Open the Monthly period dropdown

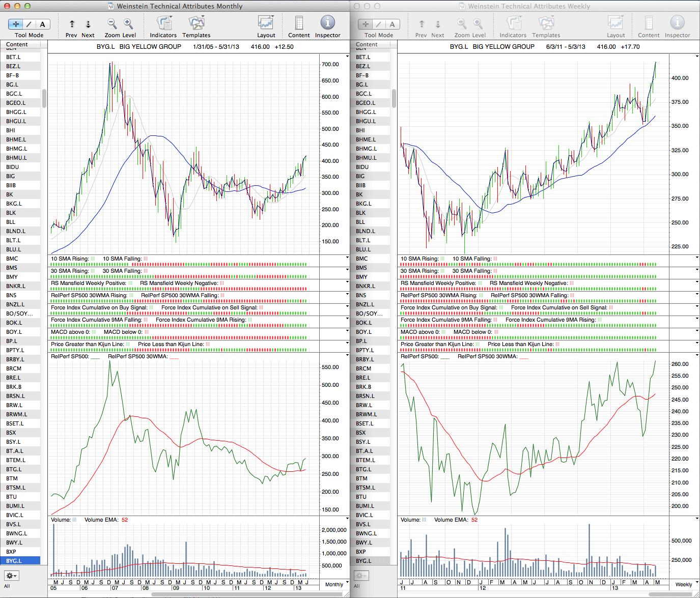click(x=336, y=584)
